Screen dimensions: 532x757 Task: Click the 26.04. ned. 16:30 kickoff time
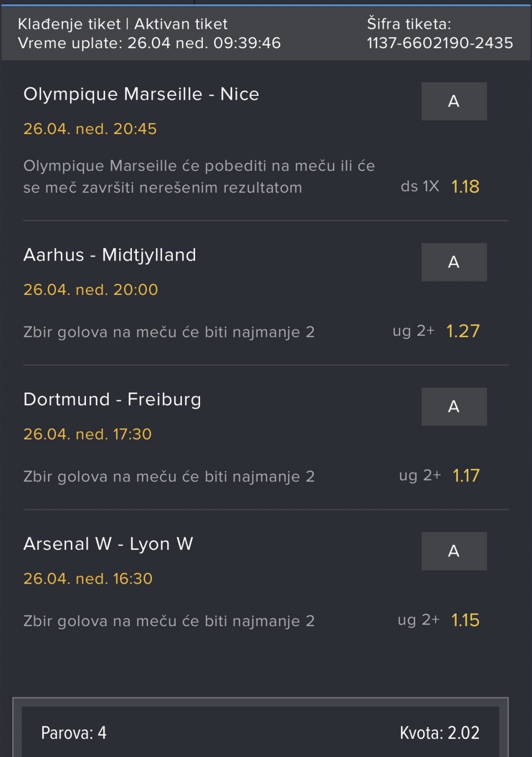(x=88, y=579)
